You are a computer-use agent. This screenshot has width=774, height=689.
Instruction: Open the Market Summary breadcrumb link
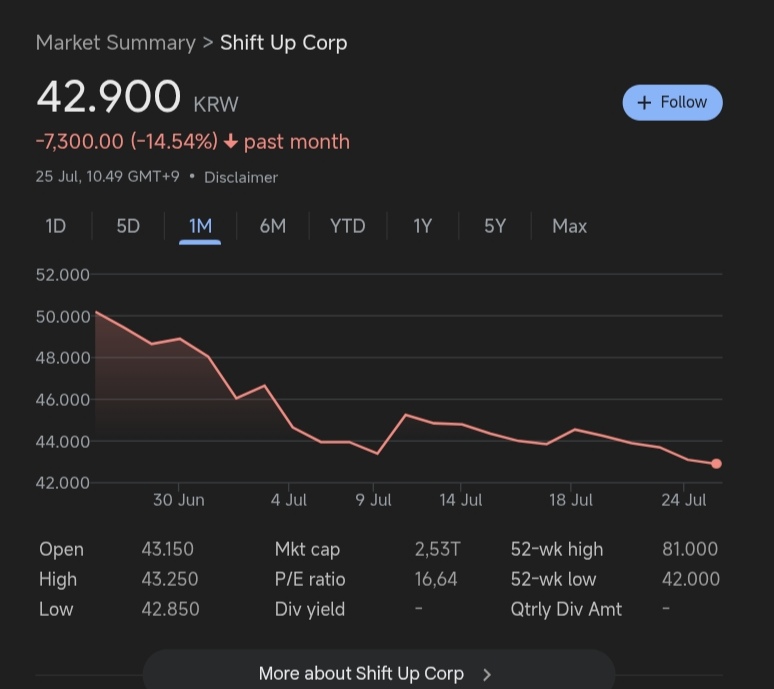pos(116,43)
